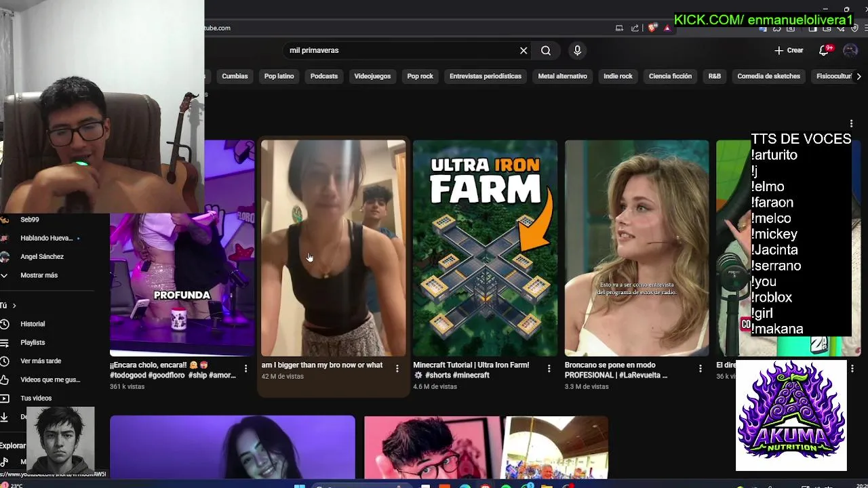Screen dimensions: 868x488
Task: Click the thumbs-up liked videos icon
Action: [4, 380]
